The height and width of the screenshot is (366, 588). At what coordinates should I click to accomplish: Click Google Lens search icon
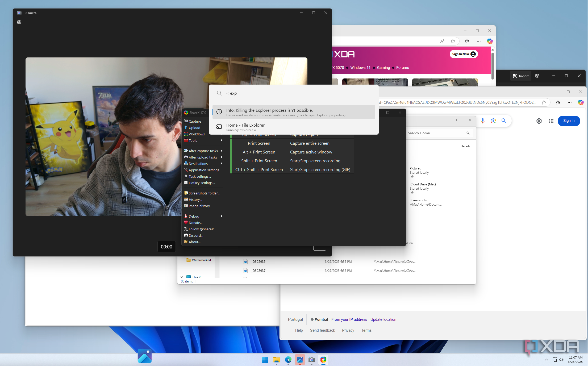tap(493, 121)
